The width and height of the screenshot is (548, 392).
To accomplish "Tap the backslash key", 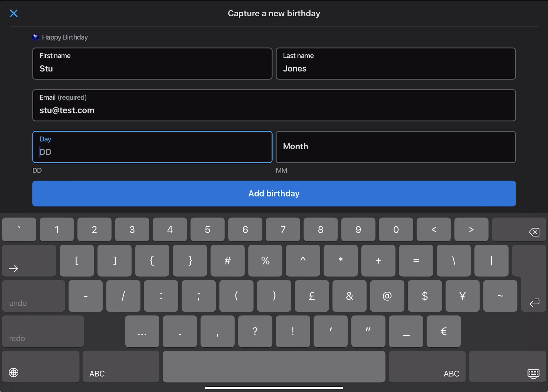I will click(x=454, y=261).
